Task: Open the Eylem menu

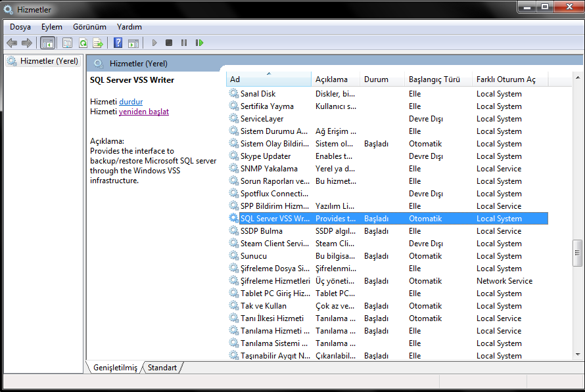Action: (x=52, y=27)
